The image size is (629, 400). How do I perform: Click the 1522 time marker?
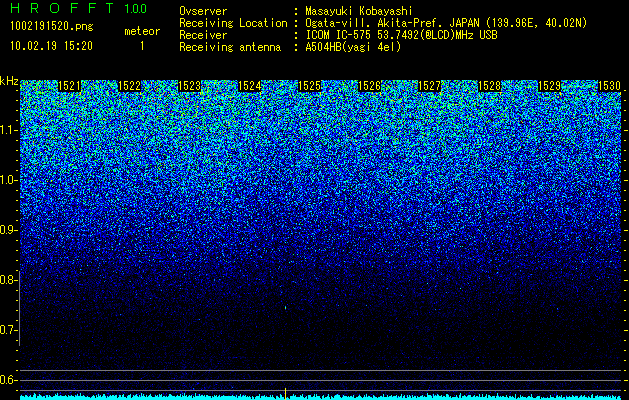tap(130, 86)
